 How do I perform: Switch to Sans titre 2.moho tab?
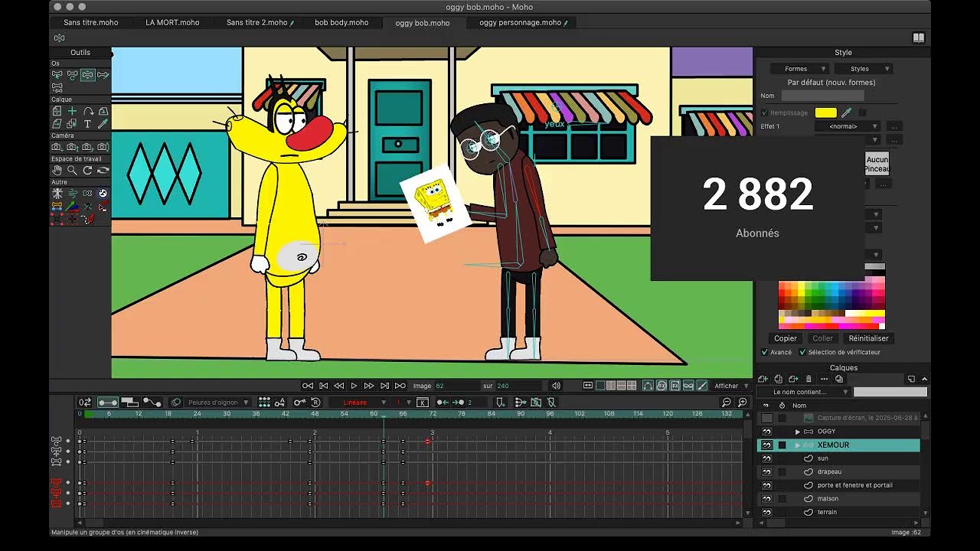(x=259, y=22)
